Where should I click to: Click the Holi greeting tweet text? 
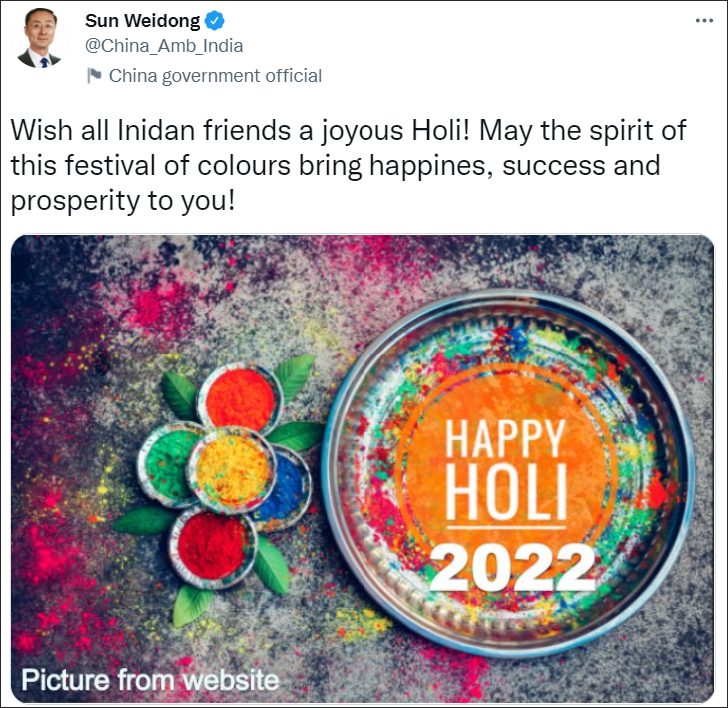click(x=349, y=166)
